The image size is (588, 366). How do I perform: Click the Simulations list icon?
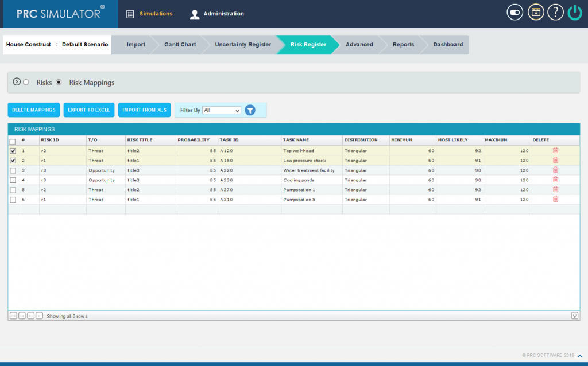point(130,14)
